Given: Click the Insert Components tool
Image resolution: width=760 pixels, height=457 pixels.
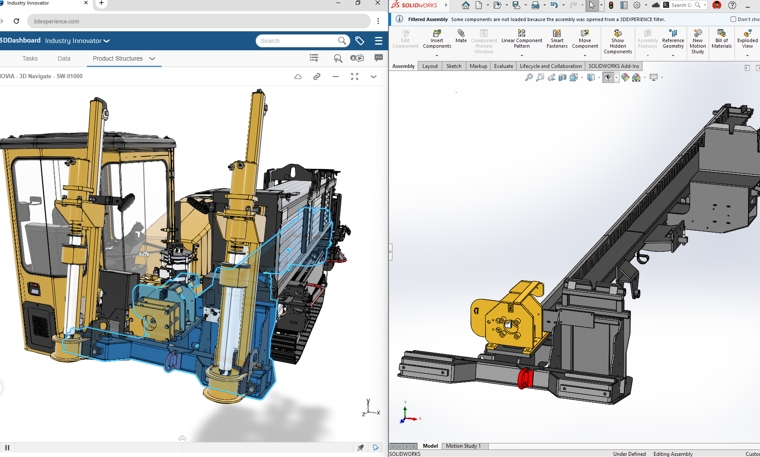Looking at the screenshot, I should 436,39.
